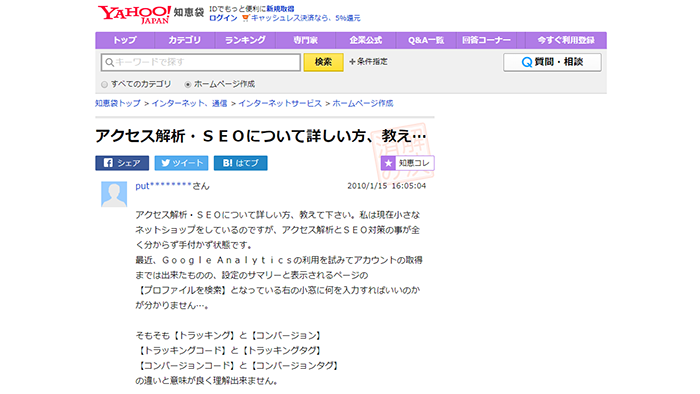Open the インターネットサービス breadcrumb link

click(280, 104)
